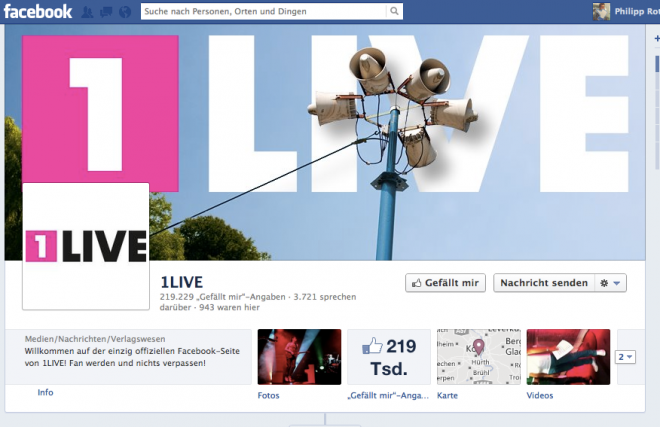660x427 pixels.
Task: Click the 219 Tsd. likes tile
Action: click(x=389, y=357)
